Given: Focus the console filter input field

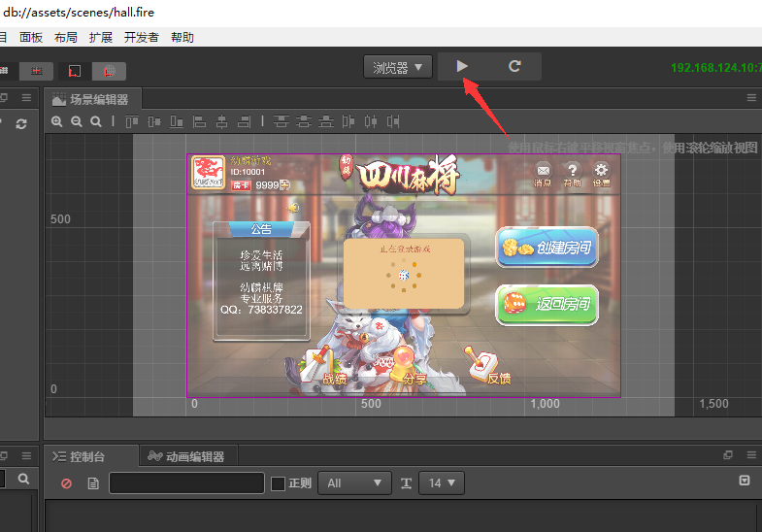Looking at the screenshot, I should coord(186,483).
